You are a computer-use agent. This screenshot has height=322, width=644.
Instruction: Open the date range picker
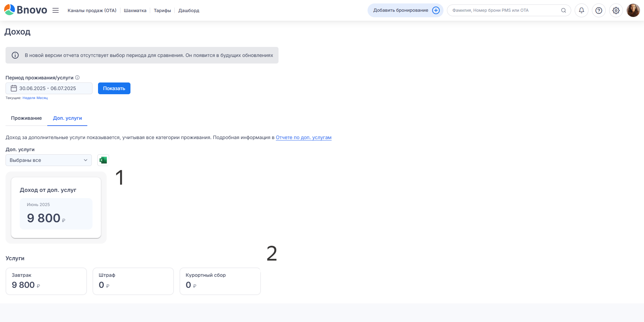coord(49,88)
